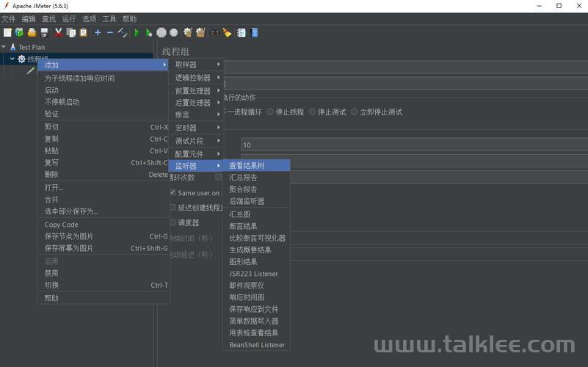Screen dimensions: 588x367
Task: Open the Templates toolbar icon
Action: 20,32
